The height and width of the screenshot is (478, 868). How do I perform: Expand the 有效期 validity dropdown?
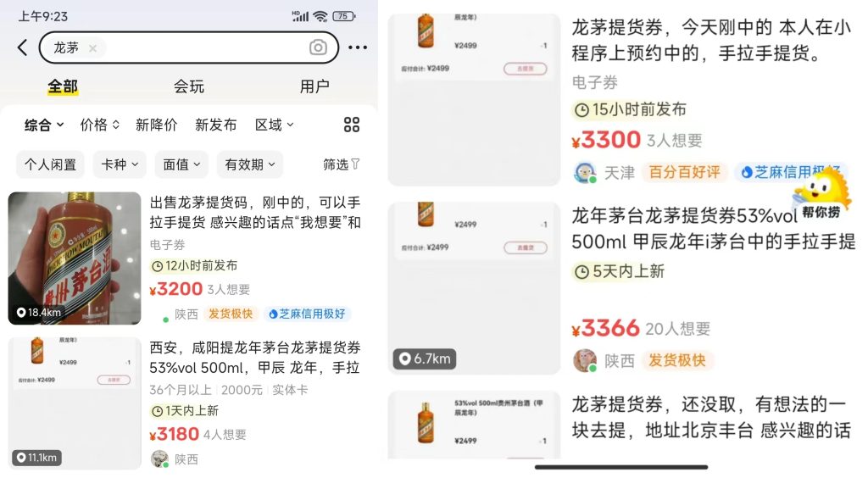coord(250,164)
